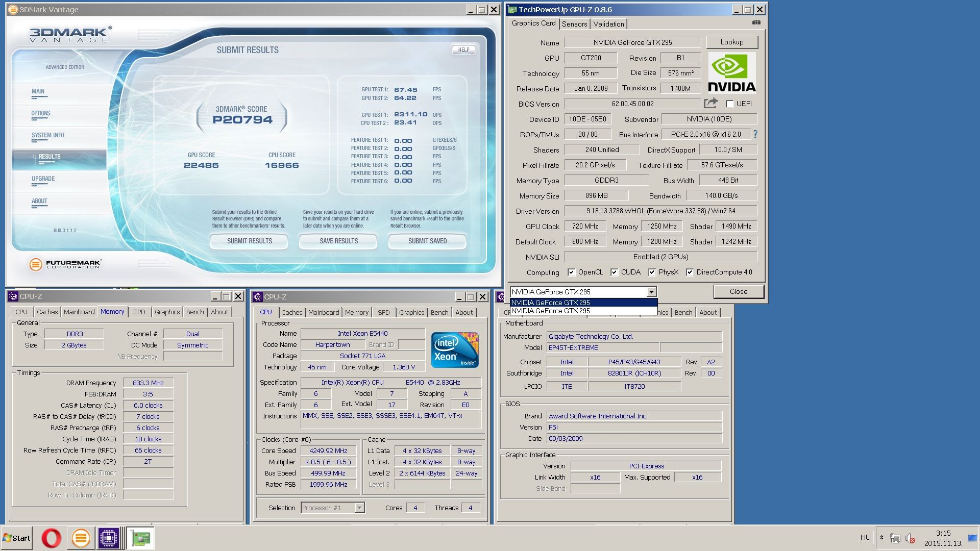Click the volume icon in the system tray
The width and height of the screenshot is (980, 551).
(910, 538)
